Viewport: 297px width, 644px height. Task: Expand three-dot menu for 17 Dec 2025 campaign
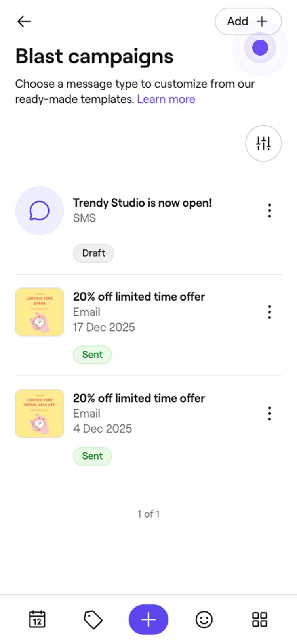(270, 312)
